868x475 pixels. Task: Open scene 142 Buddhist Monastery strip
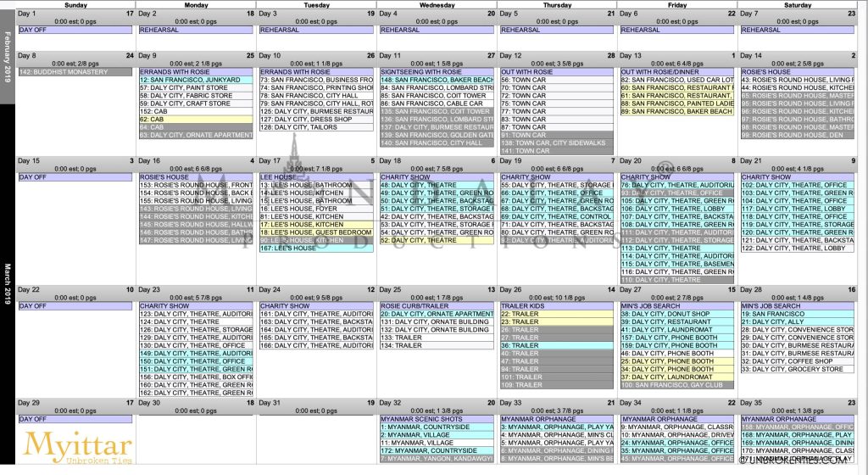[75, 72]
